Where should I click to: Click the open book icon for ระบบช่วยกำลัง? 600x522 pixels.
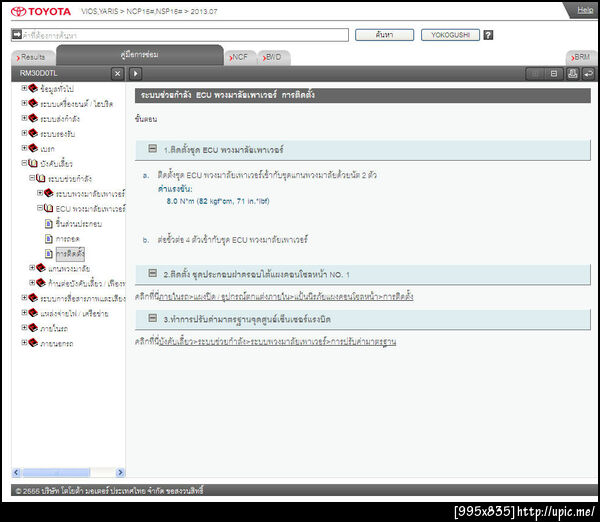[x=41, y=178]
